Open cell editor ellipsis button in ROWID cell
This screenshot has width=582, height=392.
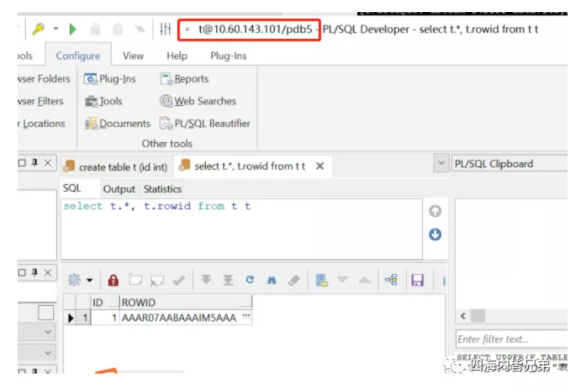(x=246, y=316)
